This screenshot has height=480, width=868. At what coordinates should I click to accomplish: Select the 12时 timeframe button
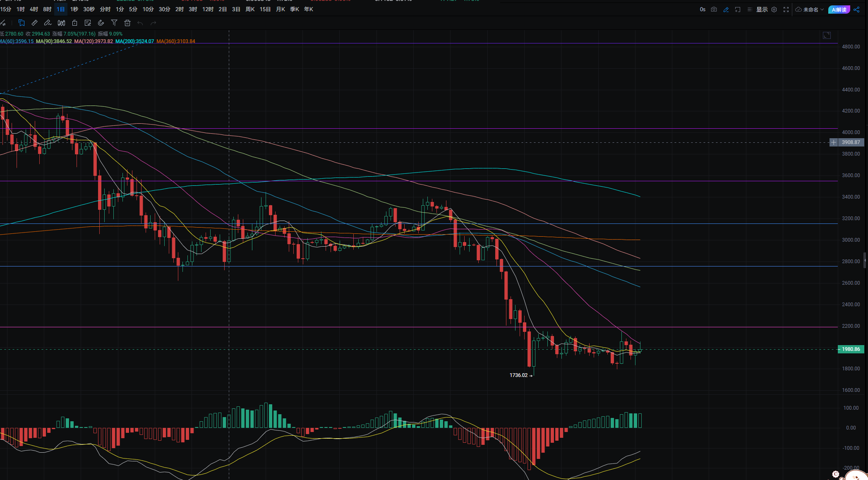208,9
